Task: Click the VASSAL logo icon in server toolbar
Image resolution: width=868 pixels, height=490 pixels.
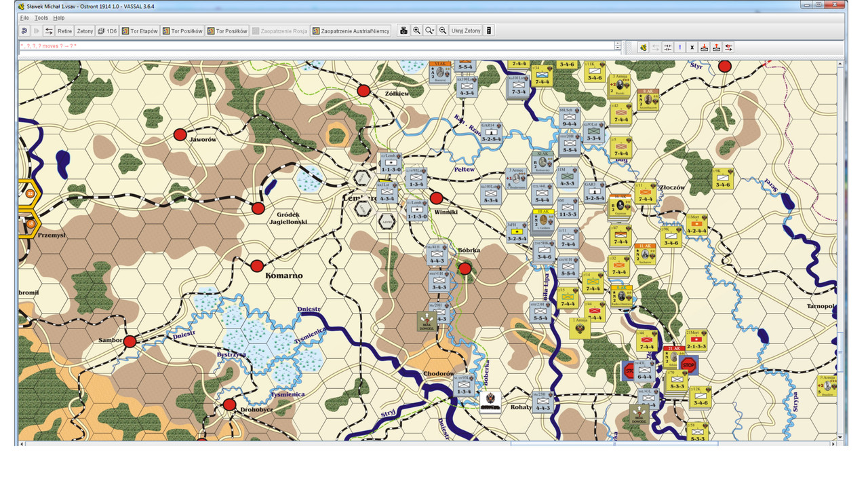Action: pos(644,48)
